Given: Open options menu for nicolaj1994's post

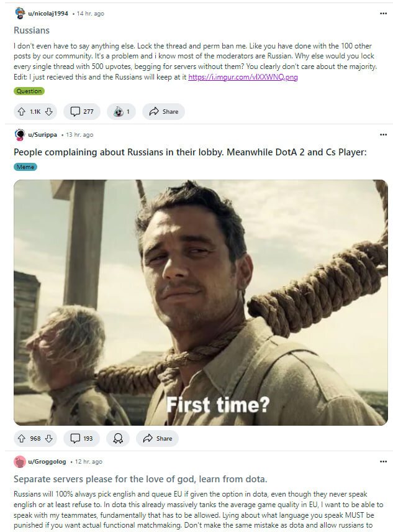Looking at the screenshot, I should (x=383, y=14).
